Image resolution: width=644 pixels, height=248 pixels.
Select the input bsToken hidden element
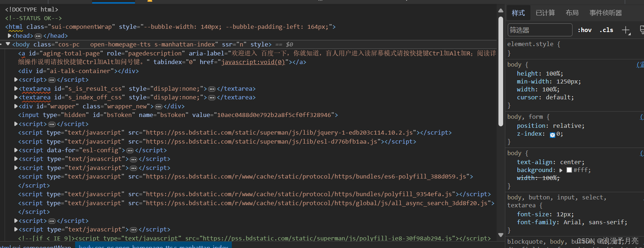(x=178, y=115)
